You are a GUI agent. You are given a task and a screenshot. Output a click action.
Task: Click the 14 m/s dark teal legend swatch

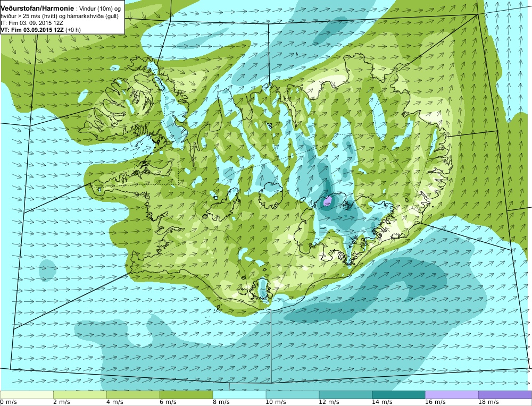click(x=398, y=395)
